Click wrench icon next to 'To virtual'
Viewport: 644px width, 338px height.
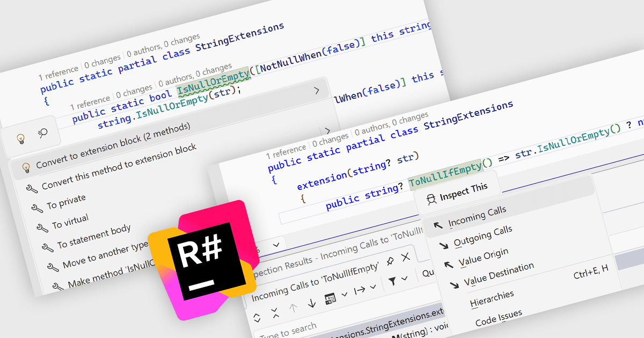tap(42, 228)
